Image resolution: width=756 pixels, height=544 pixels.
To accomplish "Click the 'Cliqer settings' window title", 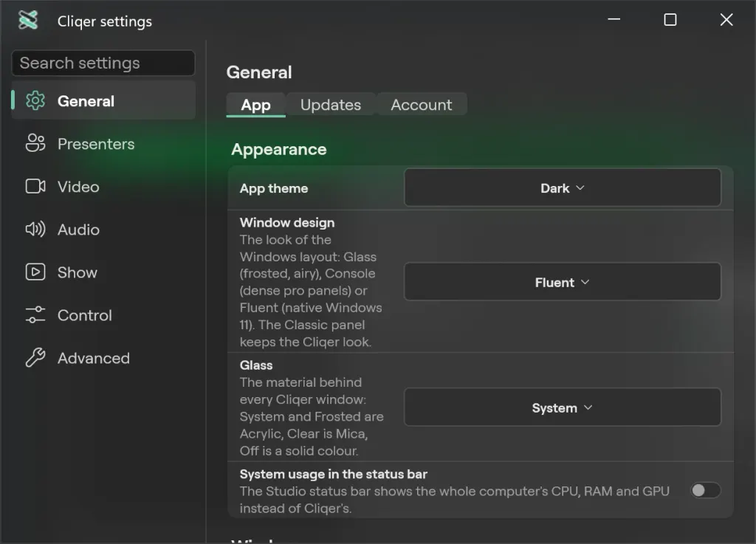I will point(105,21).
